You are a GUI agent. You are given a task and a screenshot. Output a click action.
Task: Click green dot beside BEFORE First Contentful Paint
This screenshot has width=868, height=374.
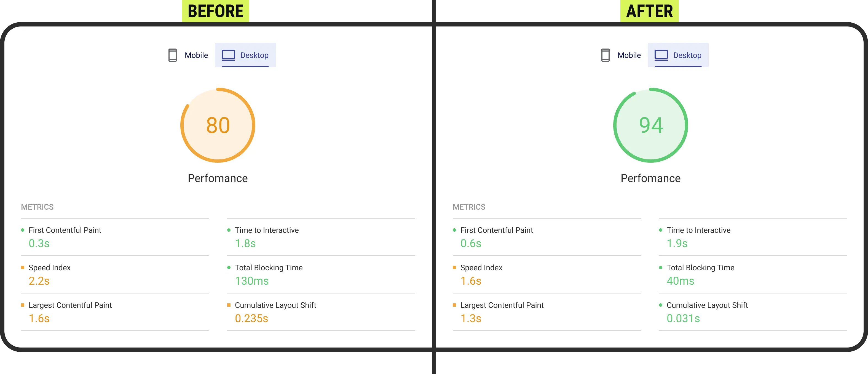point(23,230)
